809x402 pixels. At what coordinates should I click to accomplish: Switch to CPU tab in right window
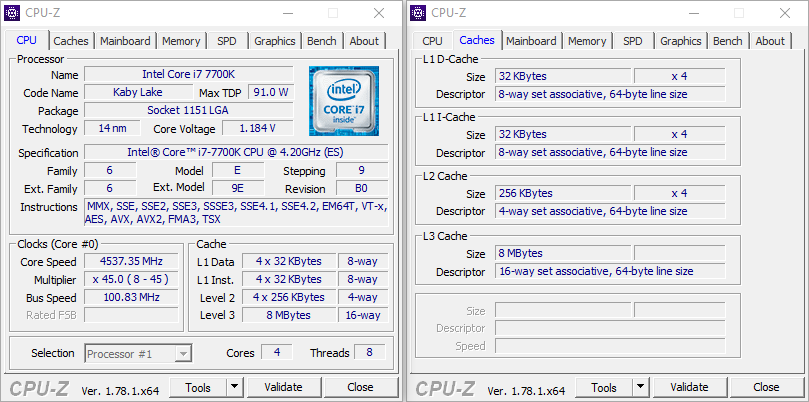432,41
